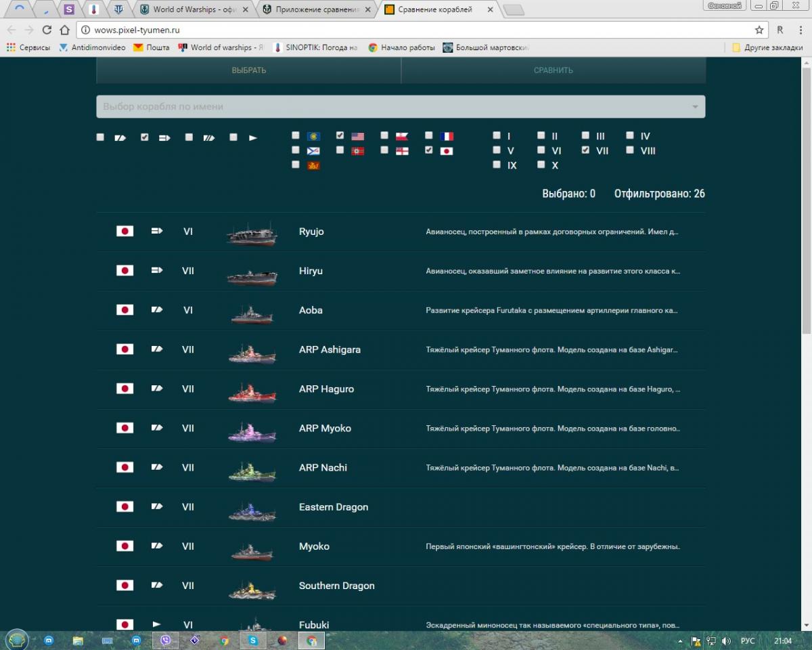Focus the Выбор корабля по имени field
Screen dimensions: 812x650
[401, 106]
